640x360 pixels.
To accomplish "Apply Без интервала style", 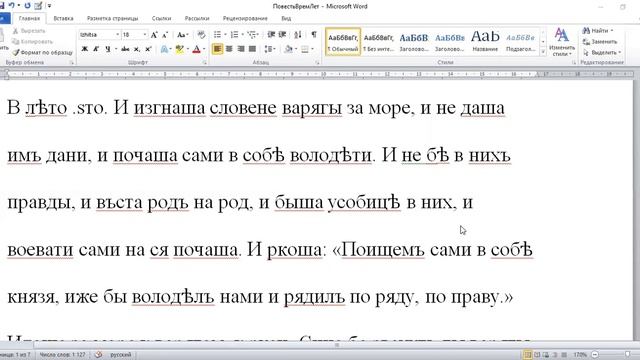I will point(378,42).
